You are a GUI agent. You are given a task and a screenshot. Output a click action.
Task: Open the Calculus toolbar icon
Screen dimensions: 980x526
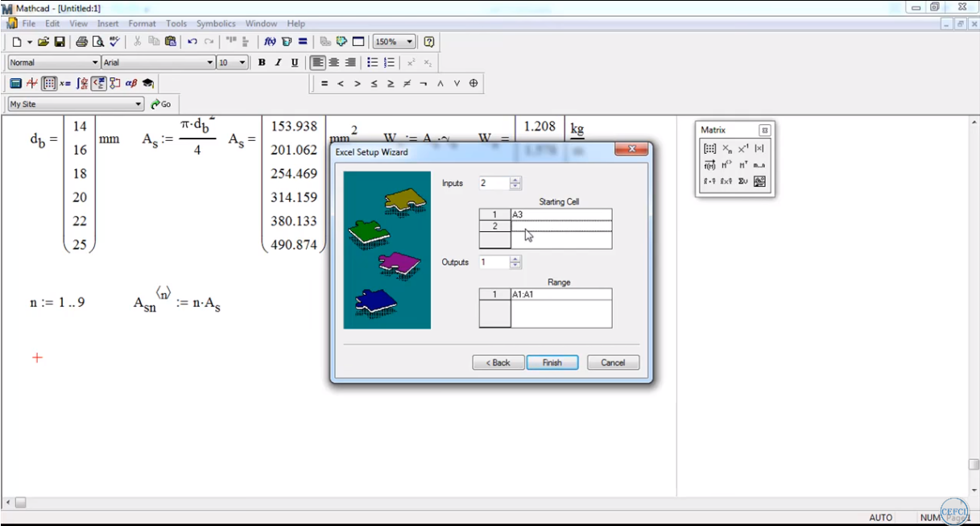pyautogui.click(x=82, y=83)
